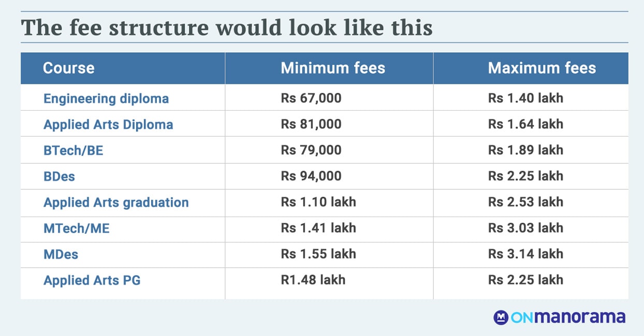Click the ONmanorama brand text

568,317
